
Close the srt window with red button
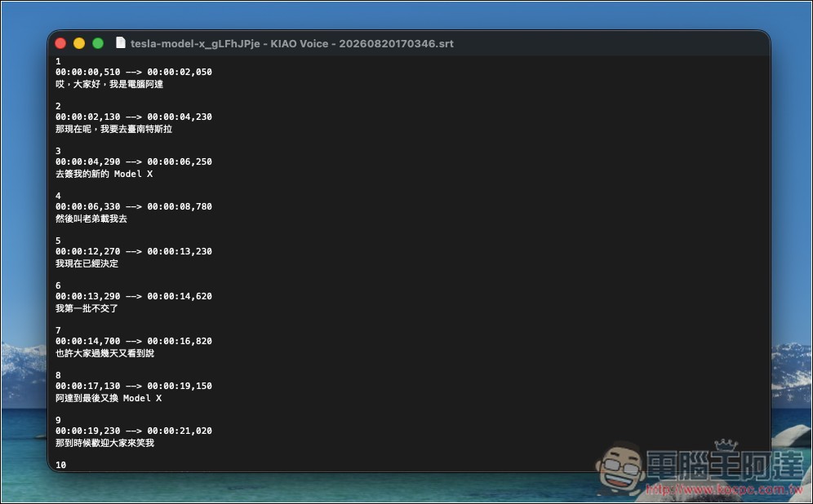[60, 43]
